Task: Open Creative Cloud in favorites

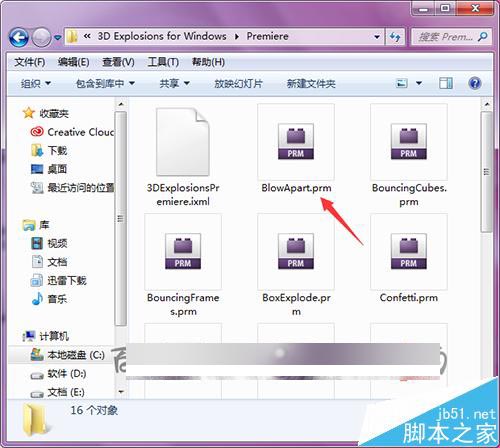Action: point(81,132)
